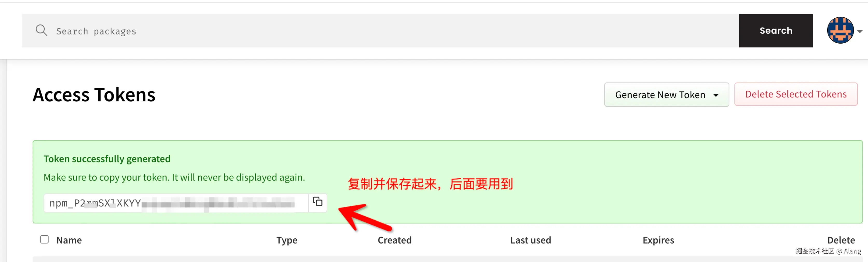
Task: Click the red Chinese annotation text
Action: pyautogui.click(x=430, y=184)
